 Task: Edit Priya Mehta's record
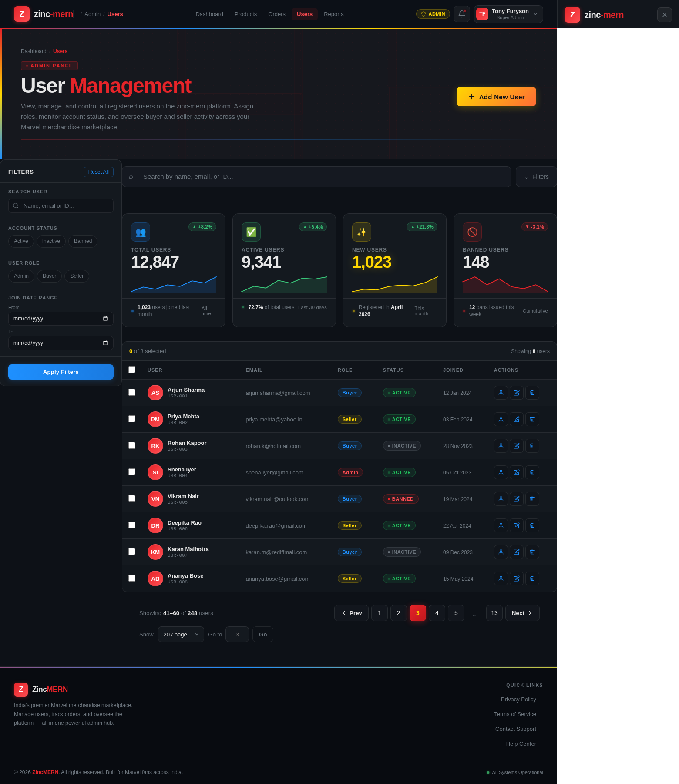(x=517, y=419)
